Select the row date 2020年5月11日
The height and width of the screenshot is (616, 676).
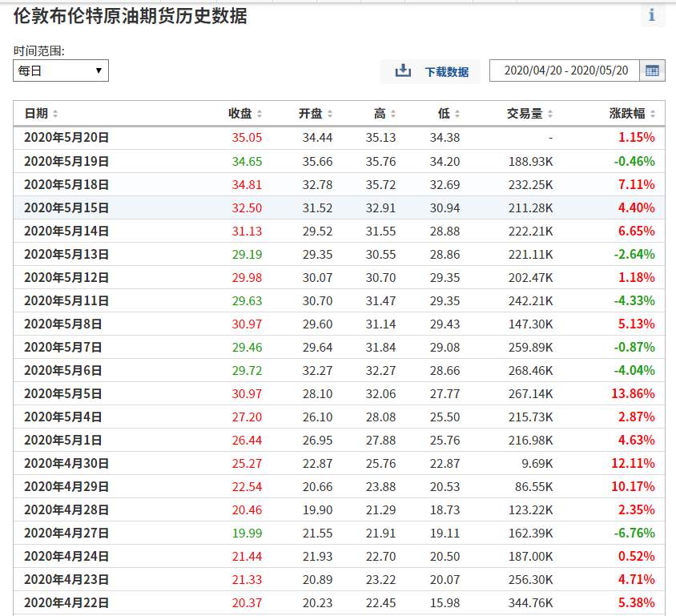pyautogui.click(x=66, y=301)
